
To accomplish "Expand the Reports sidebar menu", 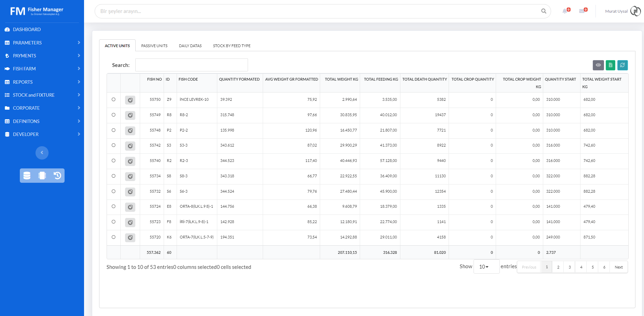I will click(x=42, y=82).
